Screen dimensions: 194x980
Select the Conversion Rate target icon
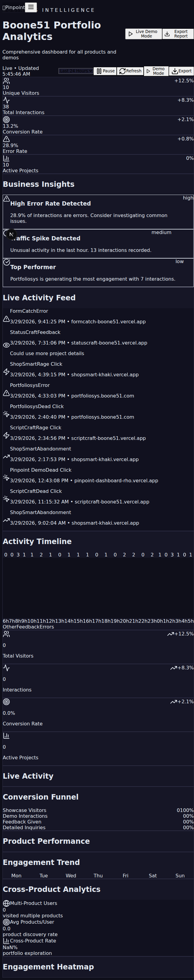tap(6, 120)
